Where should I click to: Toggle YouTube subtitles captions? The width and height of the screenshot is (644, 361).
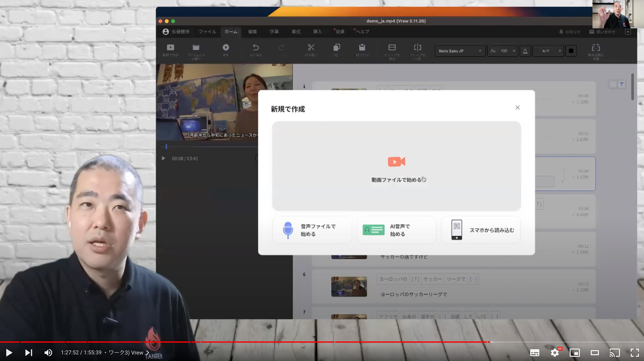(535, 353)
